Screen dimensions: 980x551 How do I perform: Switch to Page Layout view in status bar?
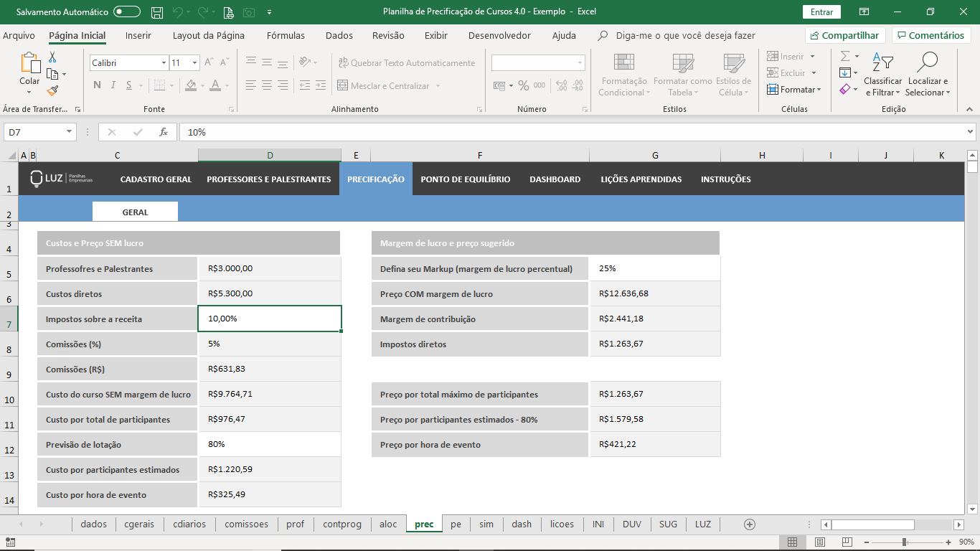tap(820, 542)
